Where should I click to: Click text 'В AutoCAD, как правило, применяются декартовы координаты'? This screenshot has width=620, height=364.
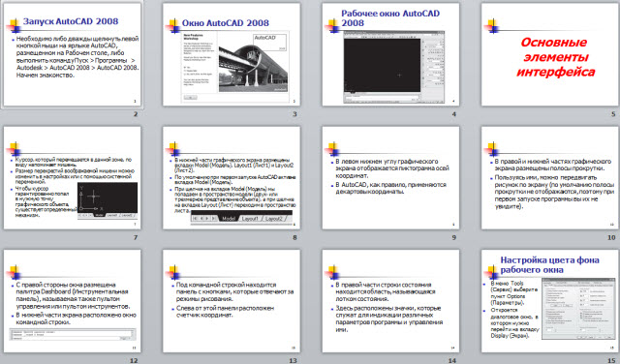(x=391, y=188)
